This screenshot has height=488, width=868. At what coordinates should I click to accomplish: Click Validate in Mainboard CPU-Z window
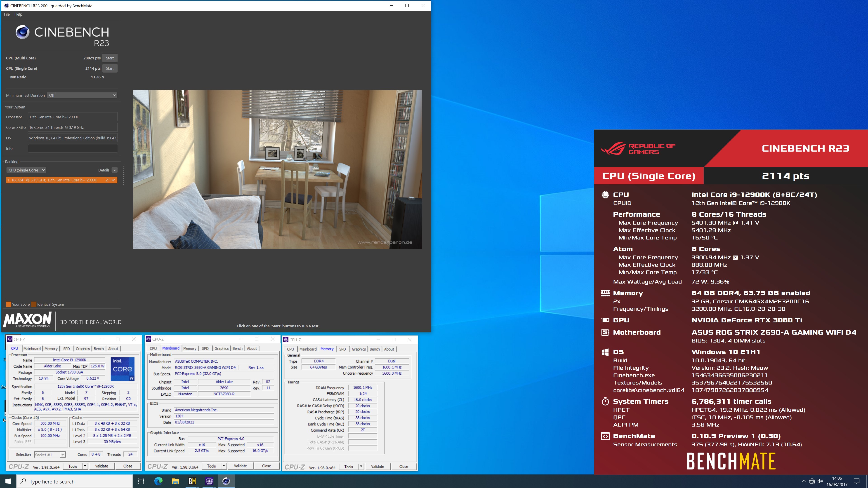click(241, 466)
